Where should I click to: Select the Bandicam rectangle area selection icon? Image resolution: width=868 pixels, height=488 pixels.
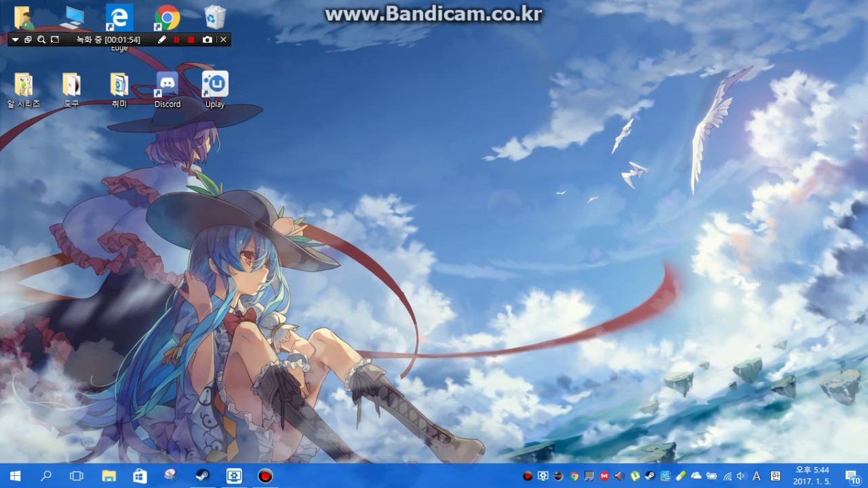(55, 40)
